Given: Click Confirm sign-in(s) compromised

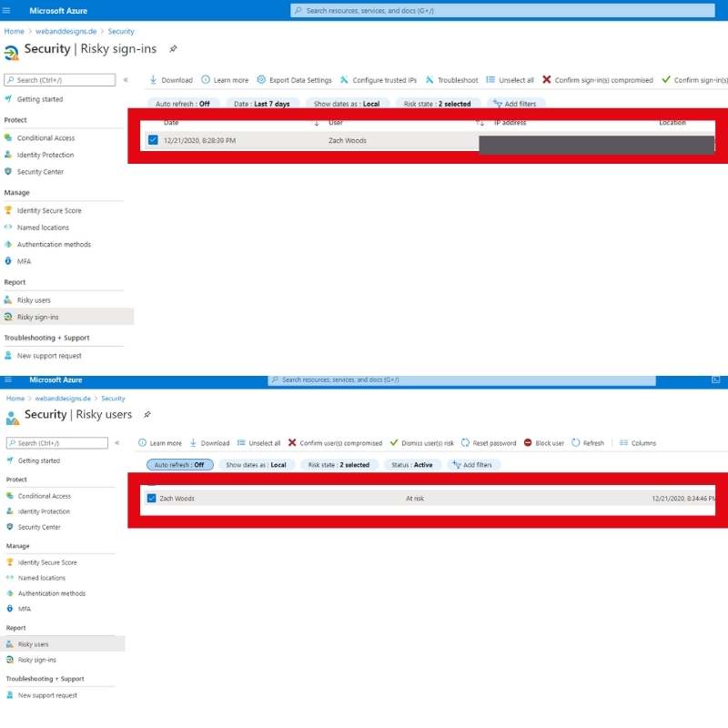Looking at the screenshot, I should pos(598,80).
